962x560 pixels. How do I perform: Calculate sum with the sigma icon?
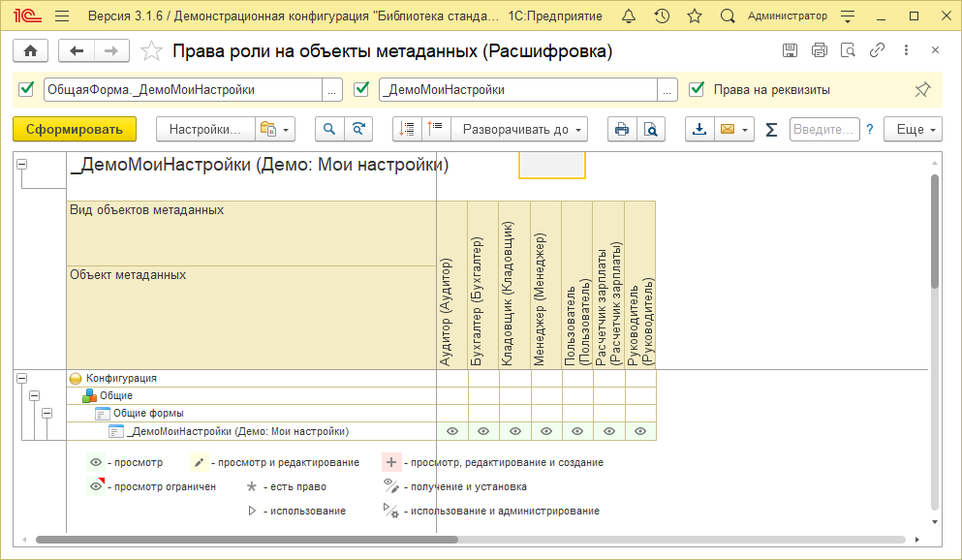tap(772, 130)
